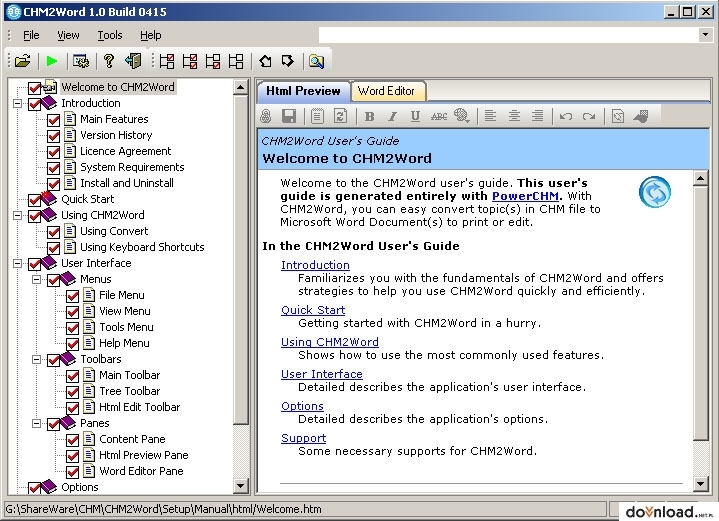719x521 pixels.
Task: Uncheck the File Menu topic checkbox
Action: click(72, 296)
